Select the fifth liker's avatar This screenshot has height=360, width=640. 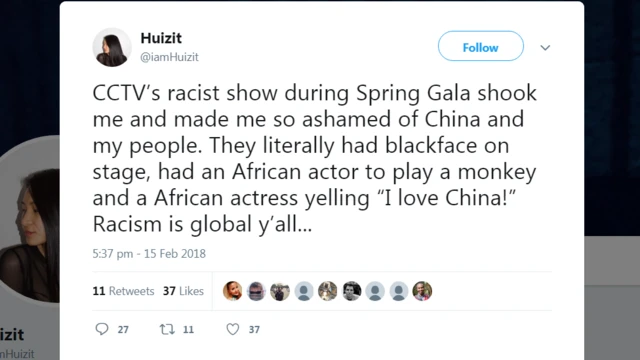(327, 291)
